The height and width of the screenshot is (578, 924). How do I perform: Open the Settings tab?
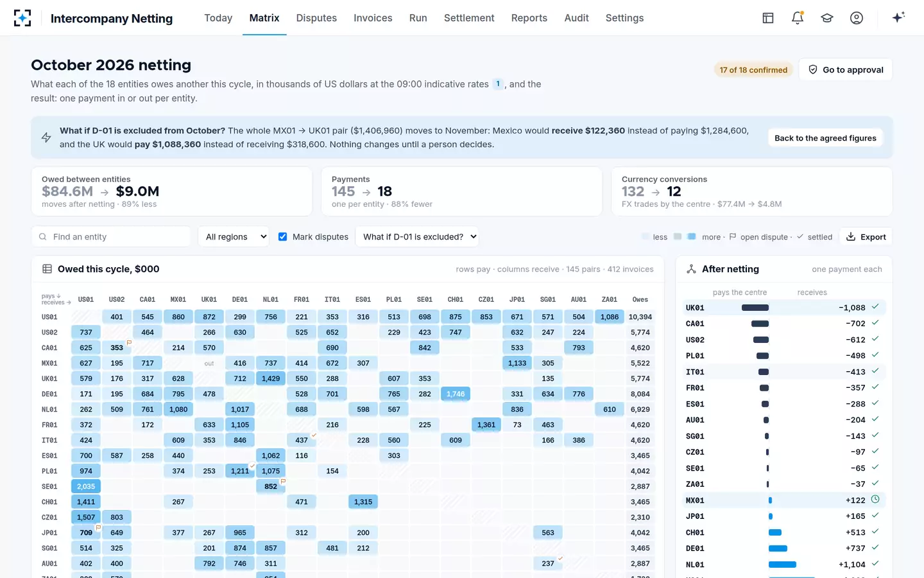(x=624, y=18)
